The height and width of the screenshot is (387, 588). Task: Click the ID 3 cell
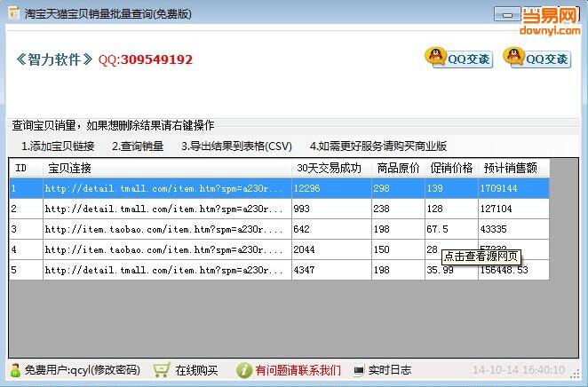coord(27,229)
